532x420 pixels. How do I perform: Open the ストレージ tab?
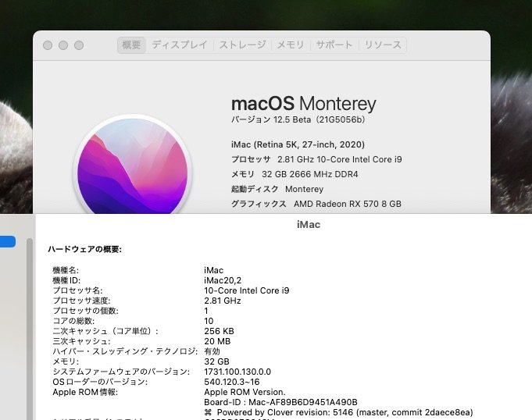tap(242, 45)
